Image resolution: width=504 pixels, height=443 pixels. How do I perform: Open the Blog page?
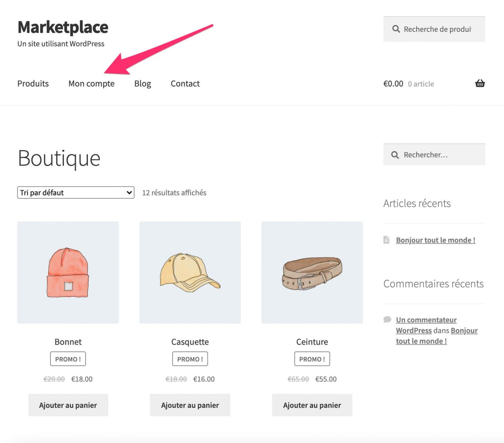142,83
